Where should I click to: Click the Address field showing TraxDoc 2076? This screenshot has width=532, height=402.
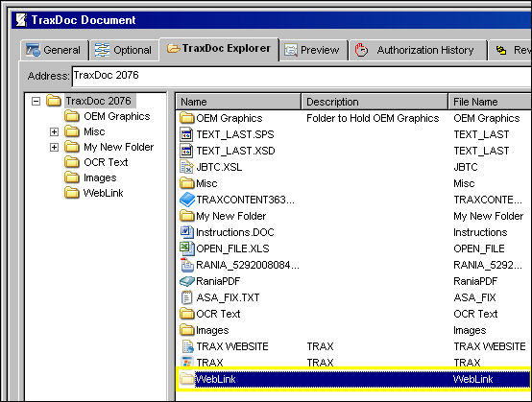pyautogui.click(x=302, y=75)
